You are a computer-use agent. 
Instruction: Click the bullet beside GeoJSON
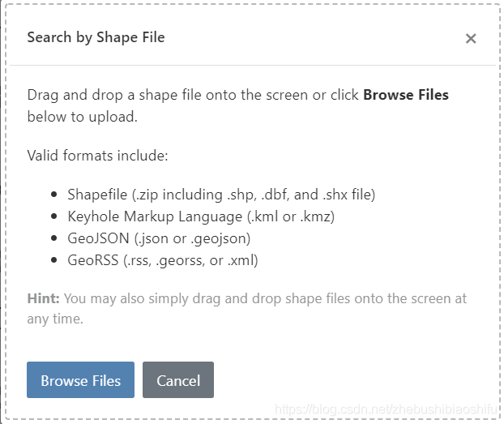coord(54,239)
